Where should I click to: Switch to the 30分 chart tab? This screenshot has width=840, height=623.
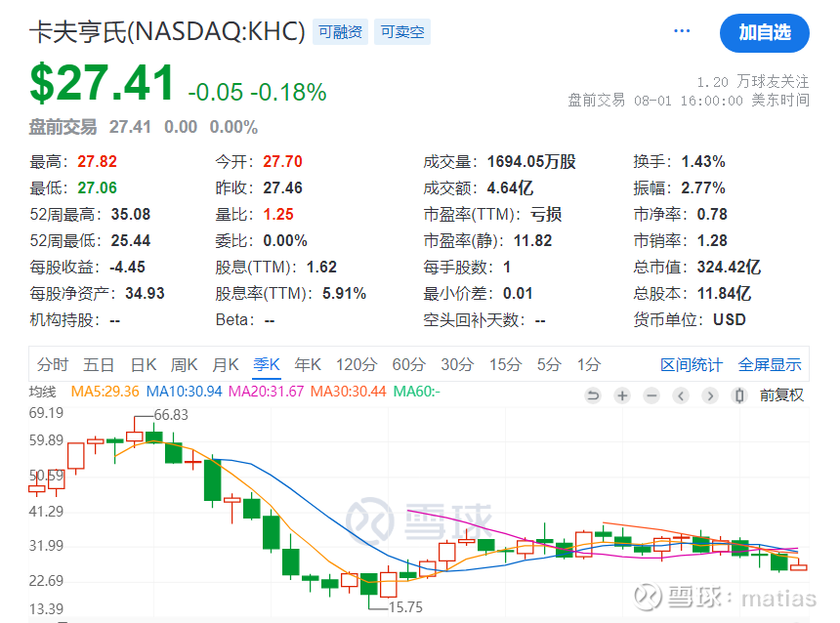[x=457, y=365]
